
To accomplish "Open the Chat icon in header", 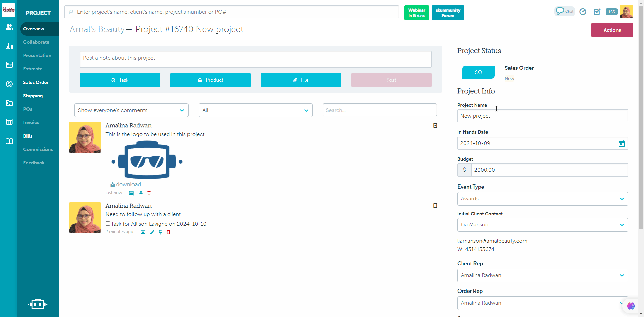I will click(565, 11).
